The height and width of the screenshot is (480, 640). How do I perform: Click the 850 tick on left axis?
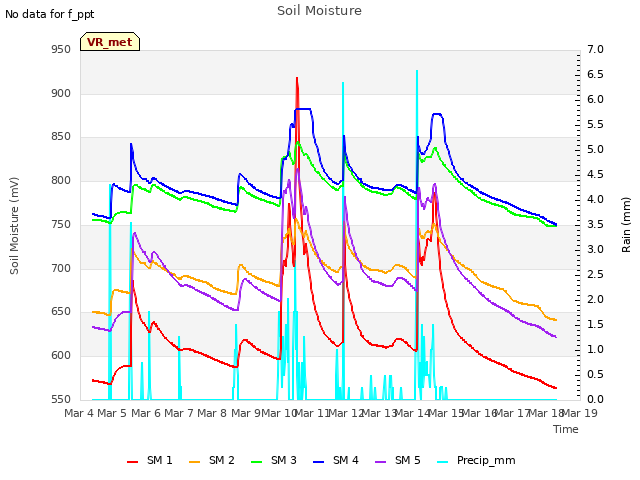pyautogui.click(x=61, y=137)
